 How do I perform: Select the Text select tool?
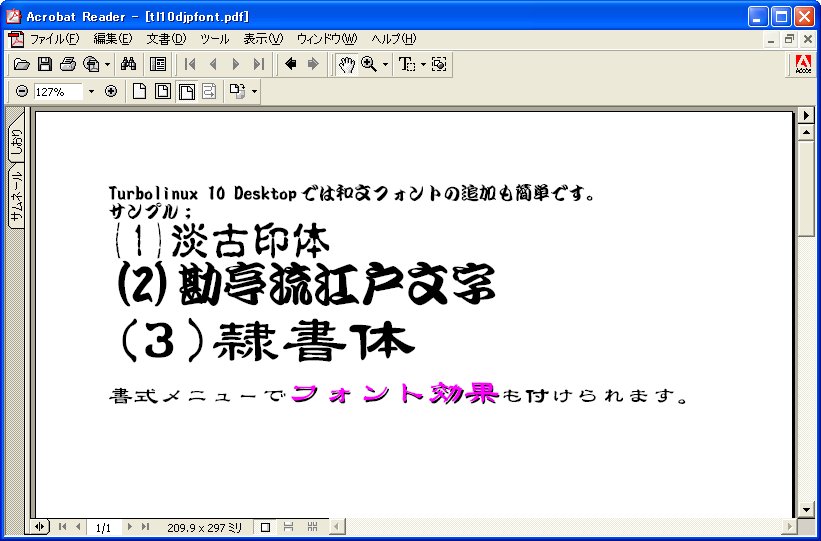(x=407, y=64)
